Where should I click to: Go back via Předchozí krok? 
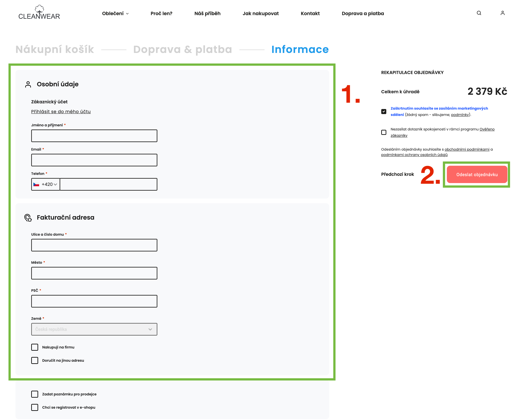(397, 174)
